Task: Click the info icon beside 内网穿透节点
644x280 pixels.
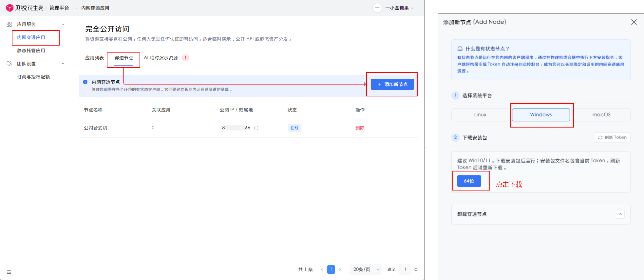Action: (x=85, y=82)
